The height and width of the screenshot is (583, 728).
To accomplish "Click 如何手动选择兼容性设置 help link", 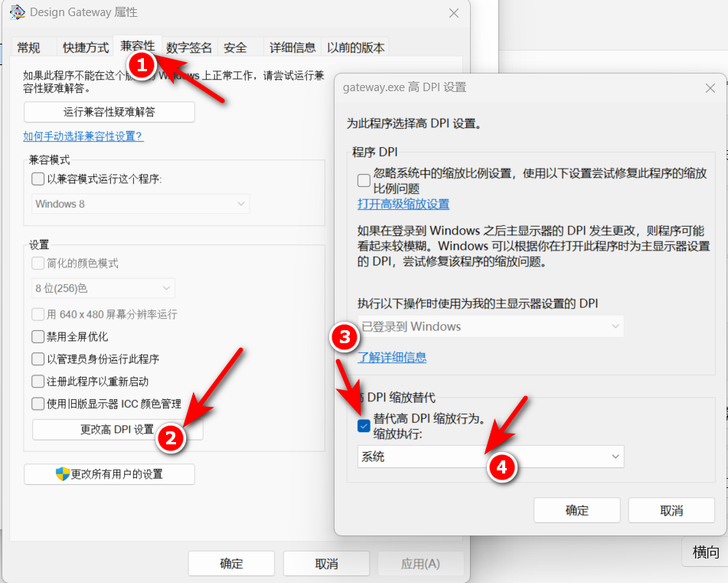I will click(83, 136).
